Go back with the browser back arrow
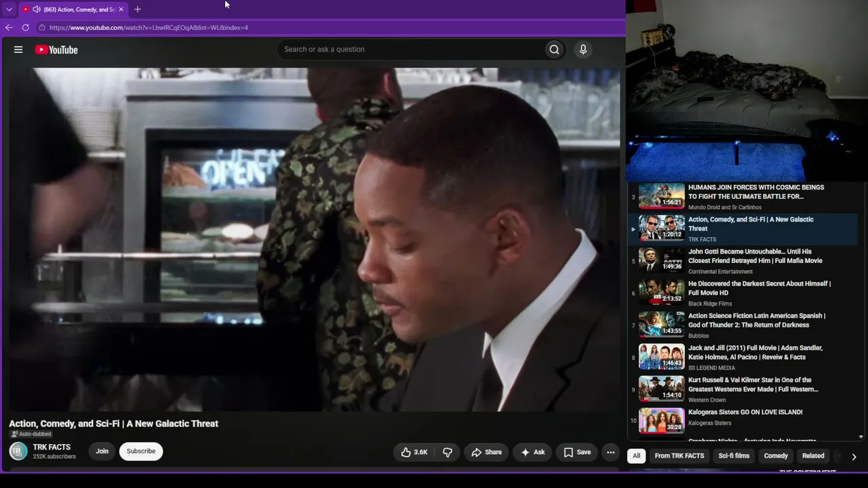Image resolution: width=868 pixels, height=488 pixels. (x=9, y=28)
